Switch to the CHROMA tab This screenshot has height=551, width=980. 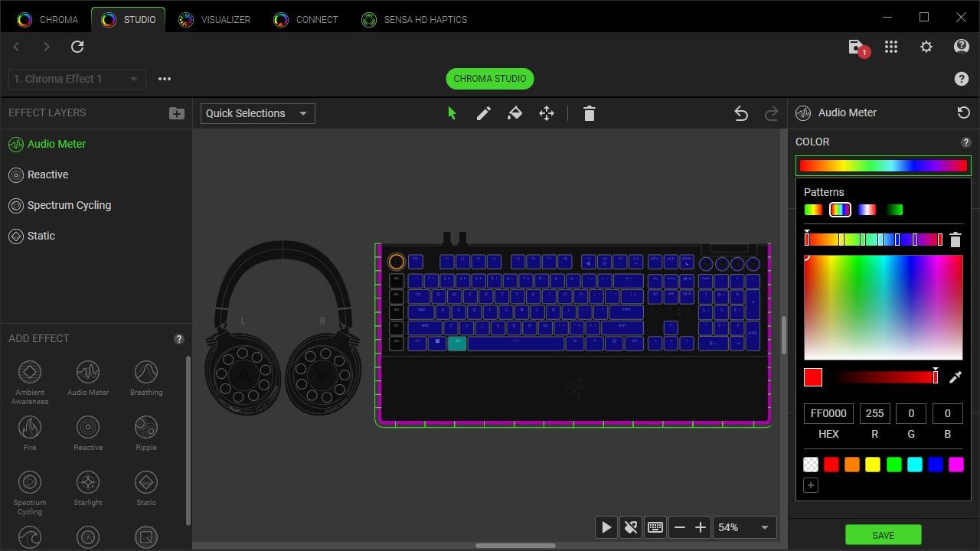tap(47, 20)
